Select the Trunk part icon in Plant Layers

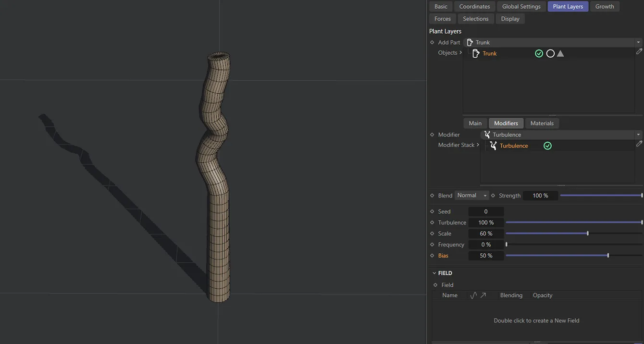[475, 53]
